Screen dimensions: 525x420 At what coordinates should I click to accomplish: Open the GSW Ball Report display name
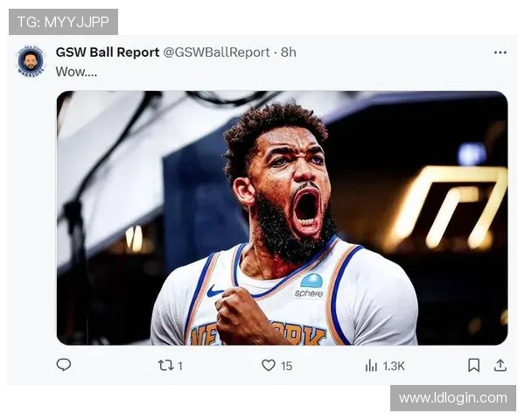coord(107,52)
